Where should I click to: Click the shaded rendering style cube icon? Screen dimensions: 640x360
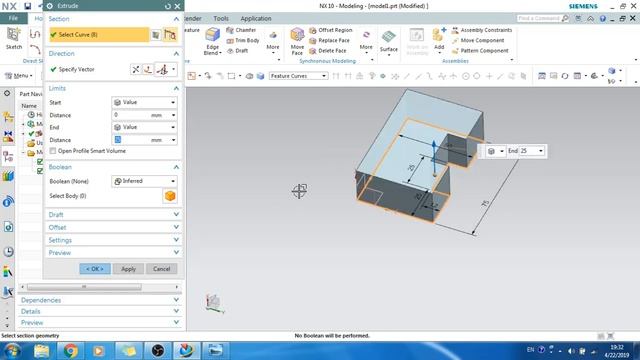[260, 76]
